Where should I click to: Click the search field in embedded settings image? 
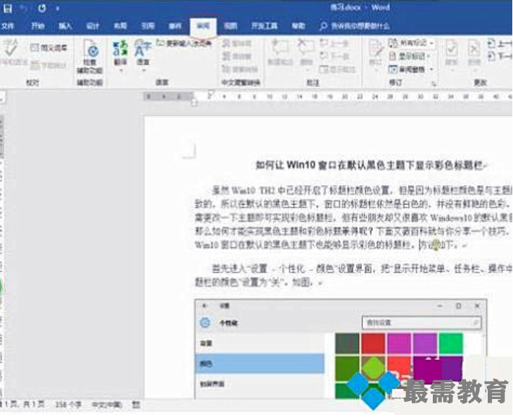(x=421, y=322)
